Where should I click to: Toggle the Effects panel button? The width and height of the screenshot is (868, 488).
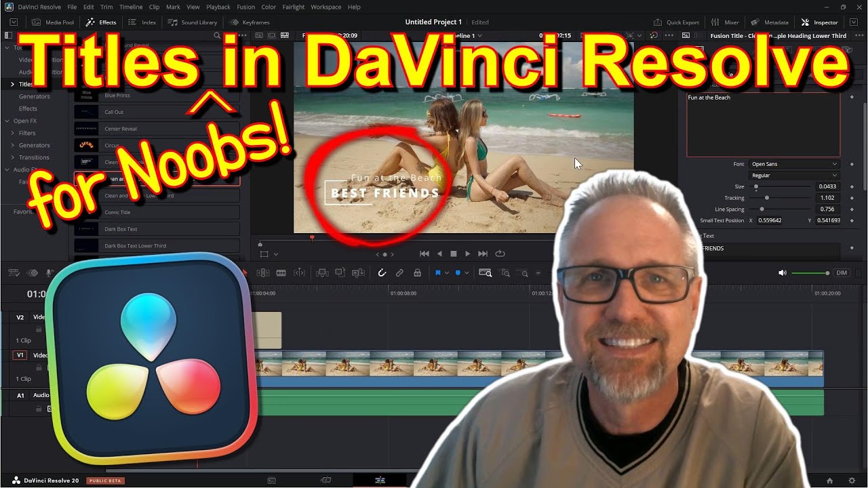(101, 22)
